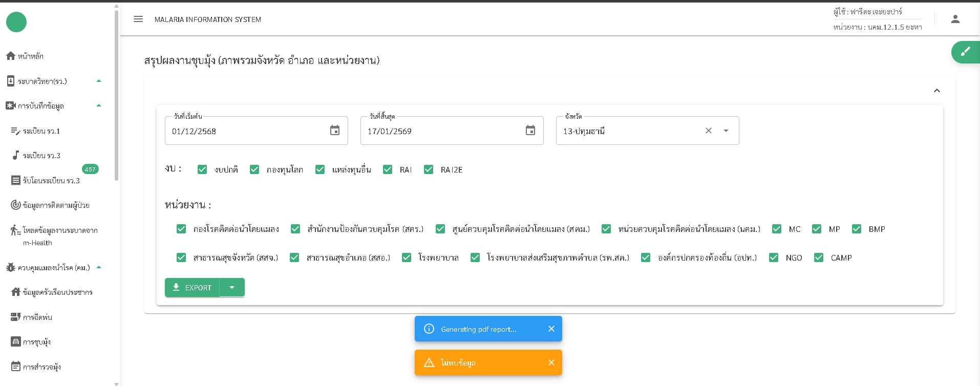
Task: Toggle the RAI2E budget checkbox
Action: tap(429, 169)
